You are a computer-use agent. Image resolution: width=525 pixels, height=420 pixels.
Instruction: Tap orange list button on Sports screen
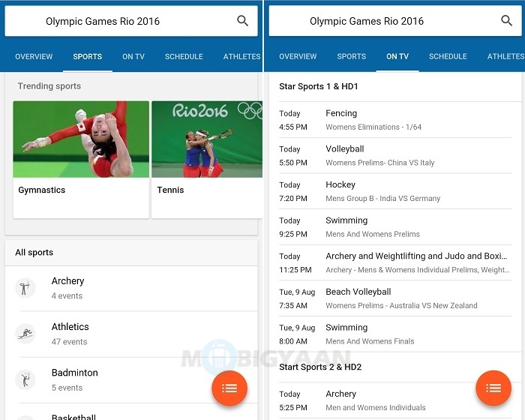[229, 388]
